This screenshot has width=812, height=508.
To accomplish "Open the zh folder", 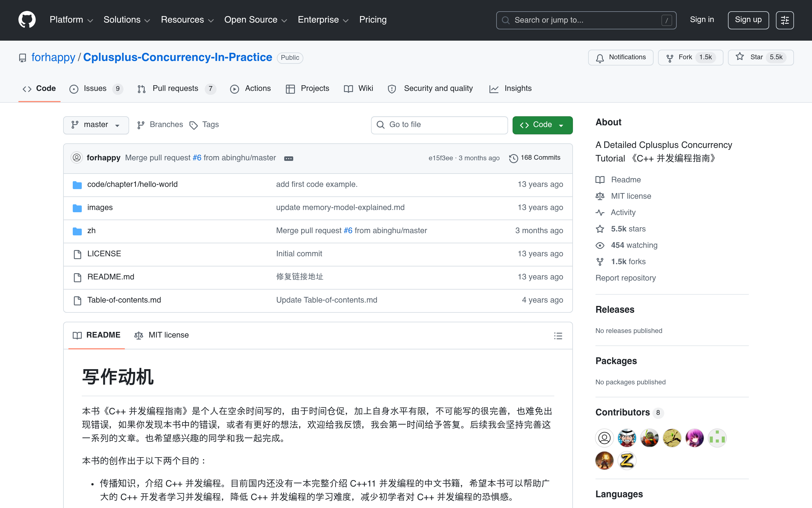I will (91, 231).
